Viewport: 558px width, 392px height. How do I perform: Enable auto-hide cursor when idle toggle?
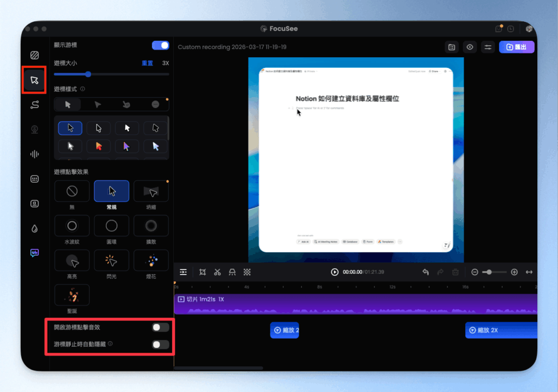(160, 344)
